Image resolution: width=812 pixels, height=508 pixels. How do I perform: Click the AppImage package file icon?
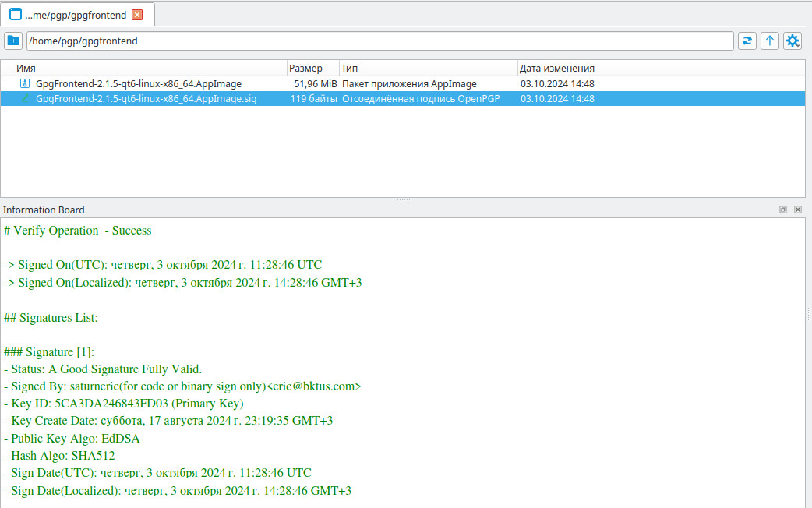click(24, 83)
